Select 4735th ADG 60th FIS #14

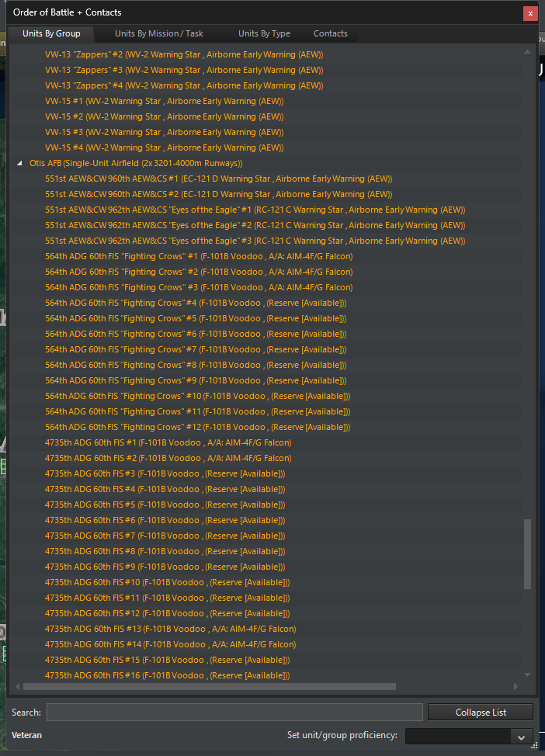point(171,645)
